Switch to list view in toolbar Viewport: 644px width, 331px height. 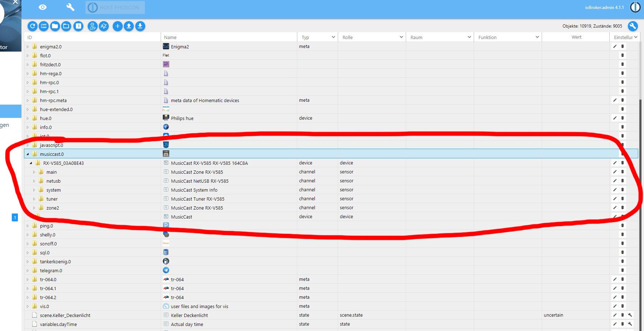click(x=44, y=26)
